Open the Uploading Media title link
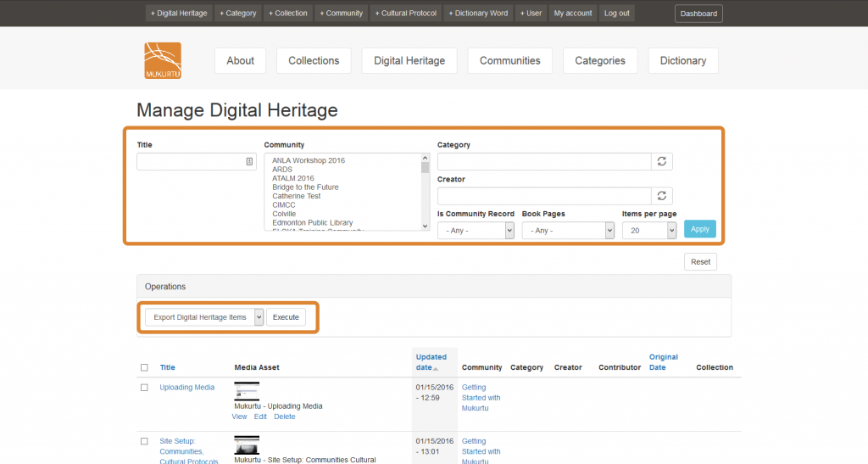Image resolution: width=868 pixels, height=464 pixels. [187, 388]
